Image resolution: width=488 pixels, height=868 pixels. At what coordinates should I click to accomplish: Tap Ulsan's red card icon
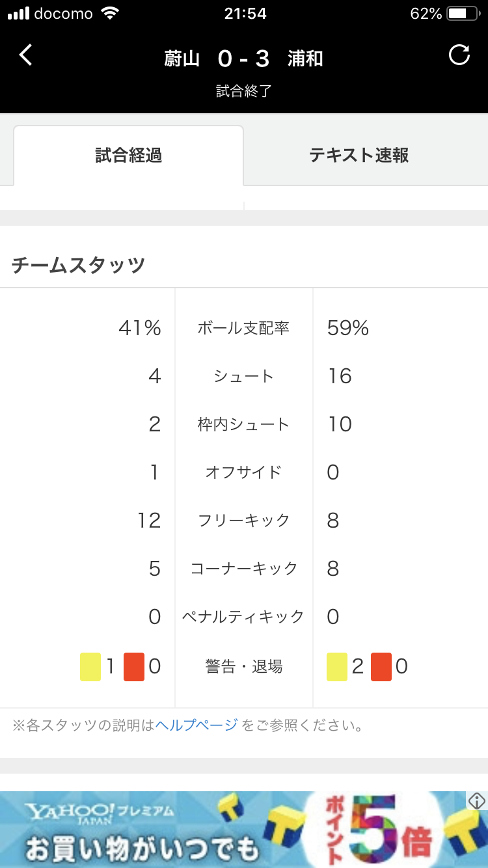(134, 667)
